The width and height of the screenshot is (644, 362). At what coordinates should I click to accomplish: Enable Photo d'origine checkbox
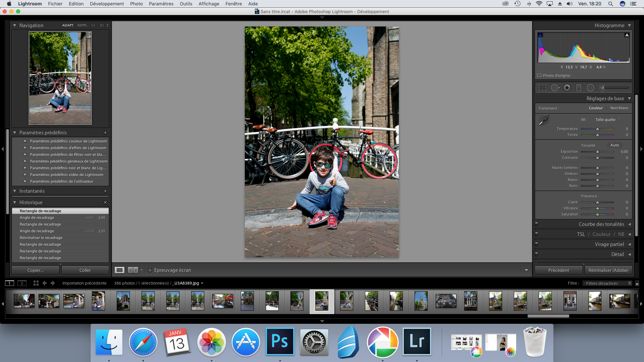click(539, 75)
